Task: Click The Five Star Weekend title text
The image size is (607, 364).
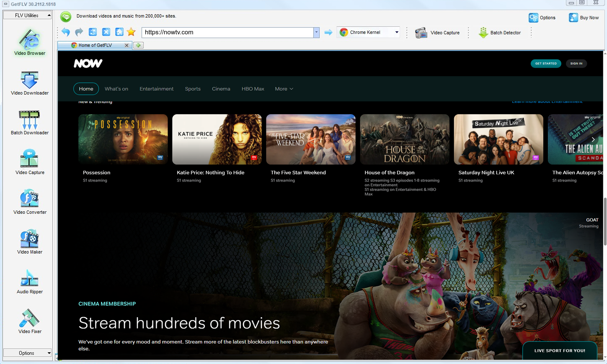Action: (298, 172)
